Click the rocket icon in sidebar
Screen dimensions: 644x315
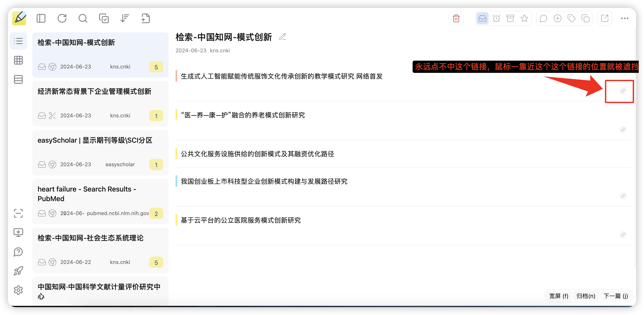(x=18, y=271)
